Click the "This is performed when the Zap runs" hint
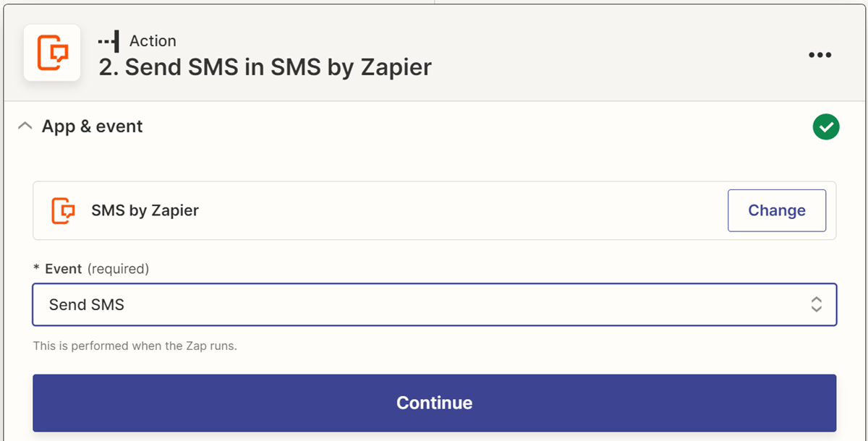The height and width of the screenshot is (441, 868). coord(135,346)
